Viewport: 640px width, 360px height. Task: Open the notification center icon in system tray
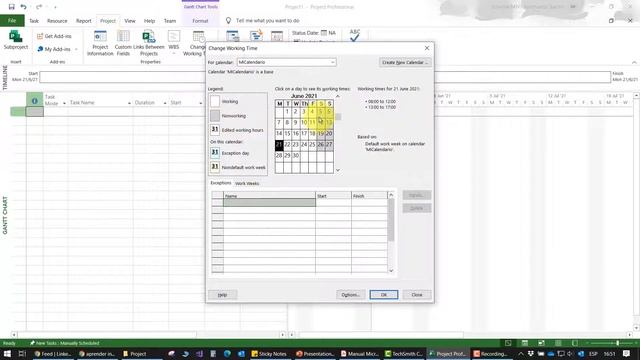pyautogui.click(x=627, y=354)
